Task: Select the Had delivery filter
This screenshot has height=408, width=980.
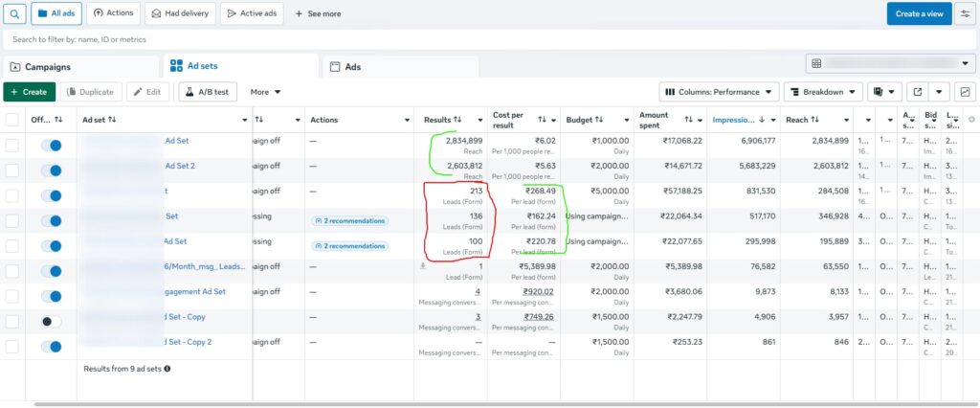Action: point(181,13)
